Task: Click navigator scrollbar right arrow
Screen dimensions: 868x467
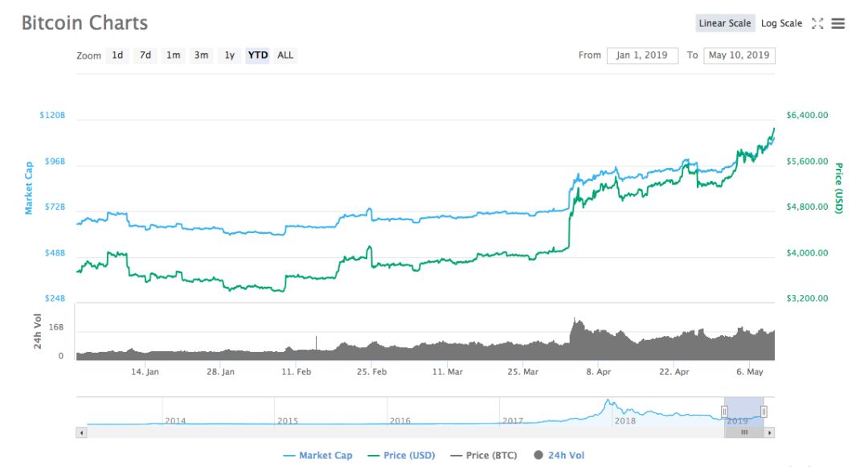Action: (x=769, y=432)
